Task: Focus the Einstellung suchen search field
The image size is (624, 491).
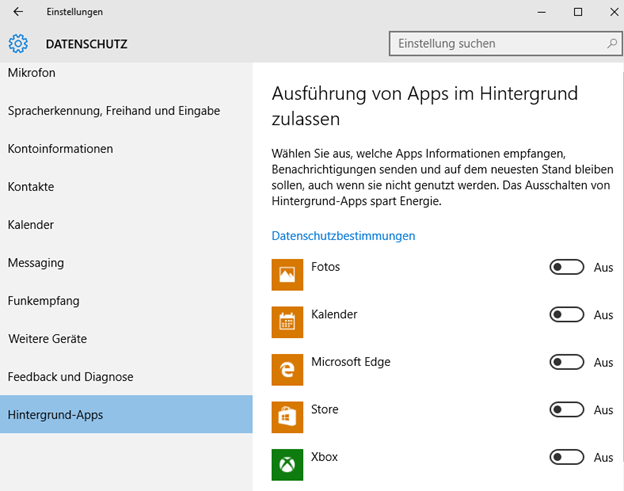Action: coord(505,43)
